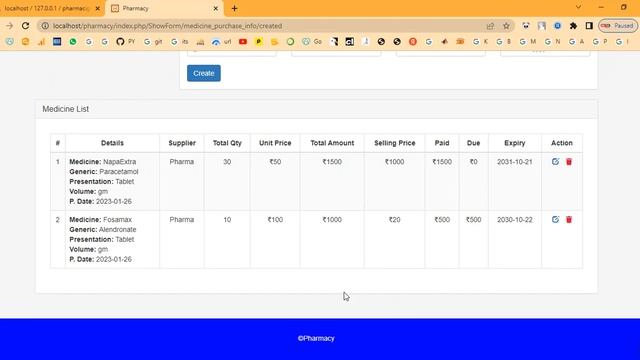Click the Action column header
This screenshot has width=640, height=360.
562,143
